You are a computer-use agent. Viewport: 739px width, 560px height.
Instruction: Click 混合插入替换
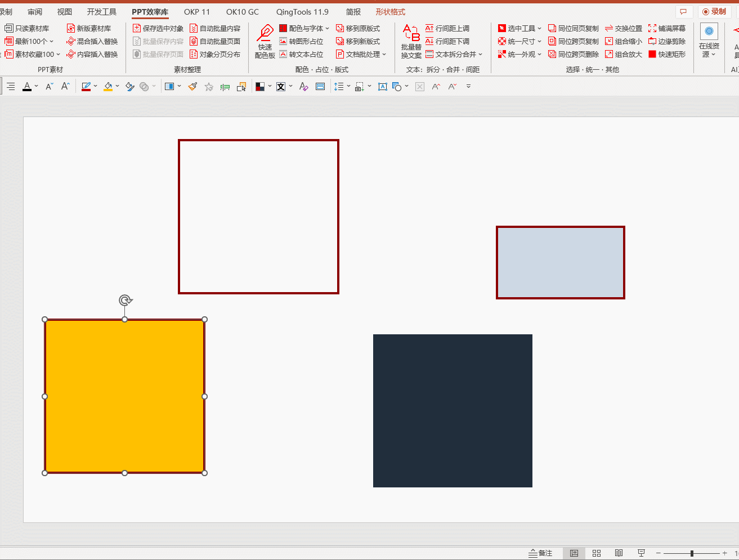tap(92, 41)
